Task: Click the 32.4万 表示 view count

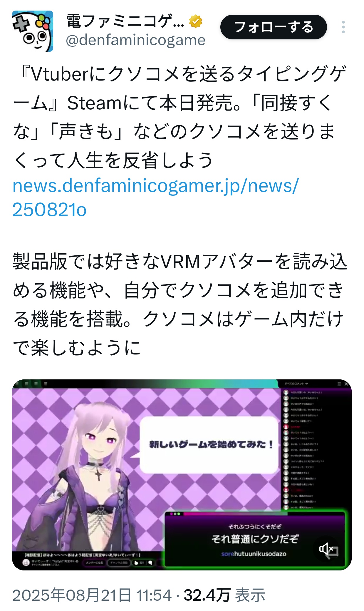Action: click(x=224, y=595)
